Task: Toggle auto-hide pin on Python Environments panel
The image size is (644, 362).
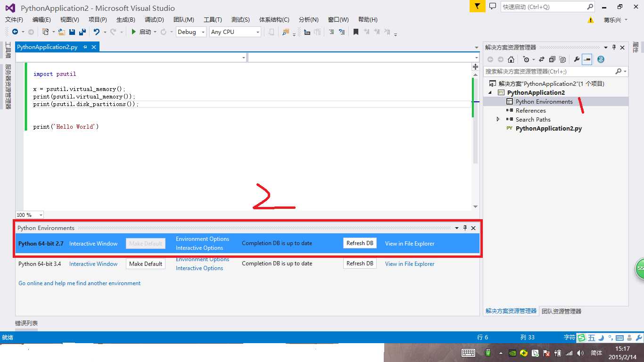Action: (465, 228)
